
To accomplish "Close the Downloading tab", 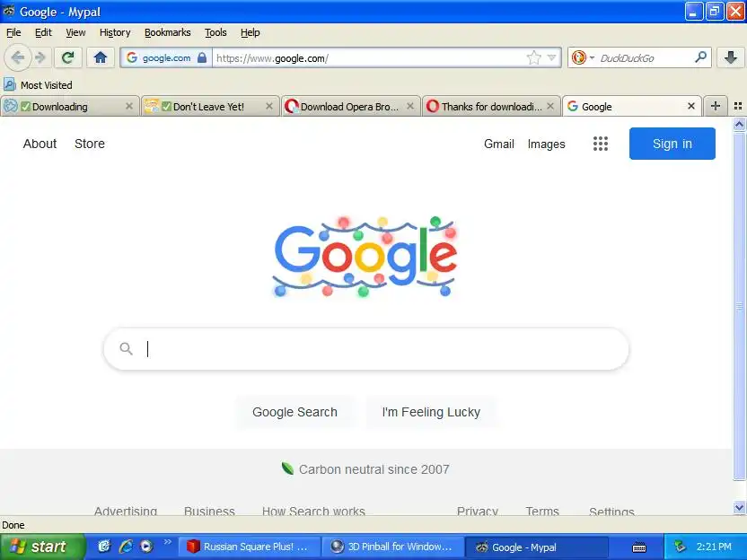I will [x=129, y=106].
